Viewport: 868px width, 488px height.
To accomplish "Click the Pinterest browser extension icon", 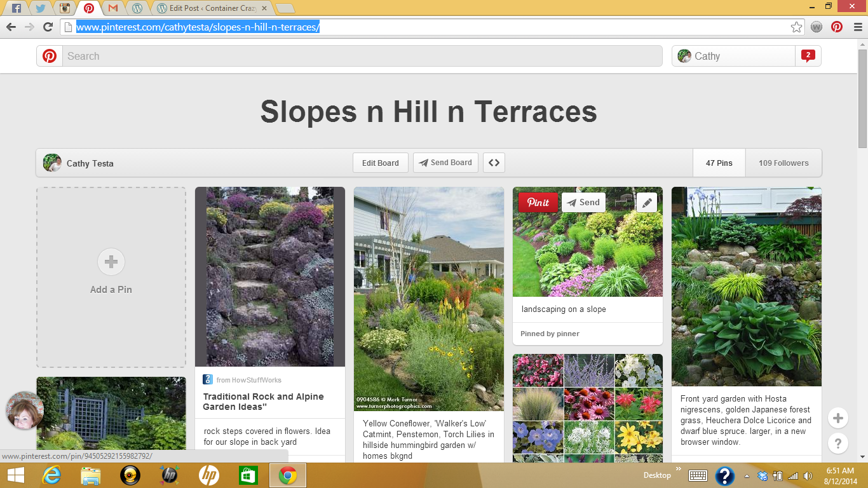I will coord(837,27).
